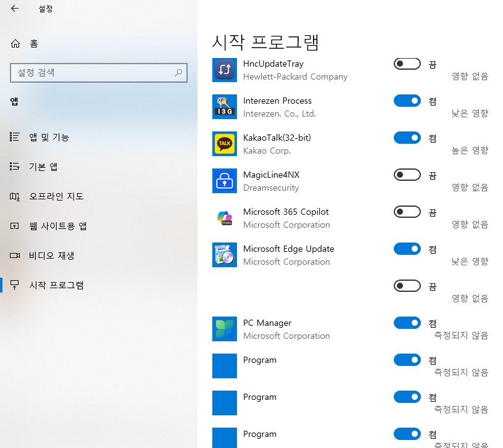Open 오프라인 지도 settings

(x=48, y=196)
